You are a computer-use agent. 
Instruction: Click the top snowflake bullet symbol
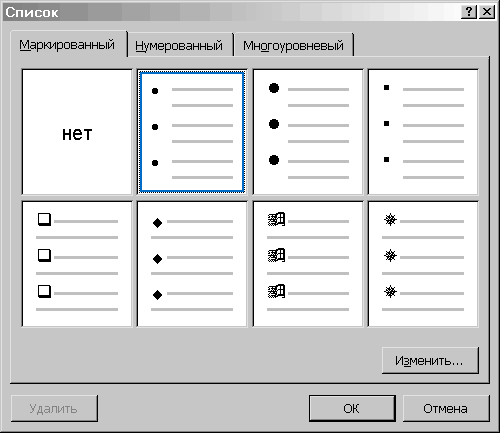[x=390, y=220]
